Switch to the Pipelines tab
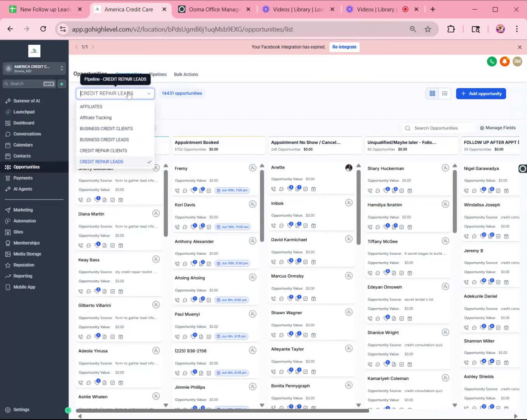The image size is (527, 420). click(158, 75)
